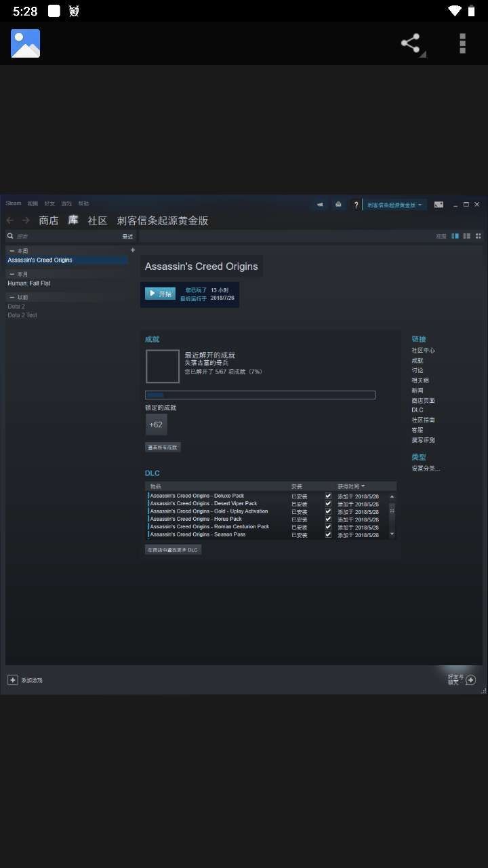Click the Steam help question mark icon
The height and width of the screenshot is (868, 488).
[356, 204]
